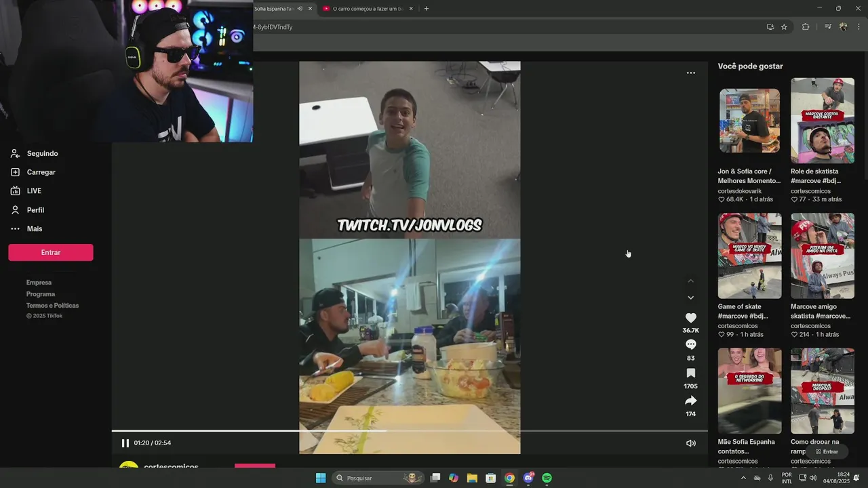Image resolution: width=868 pixels, height=488 pixels.
Task: Open the video three-dot options menu
Action: tap(691, 73)
